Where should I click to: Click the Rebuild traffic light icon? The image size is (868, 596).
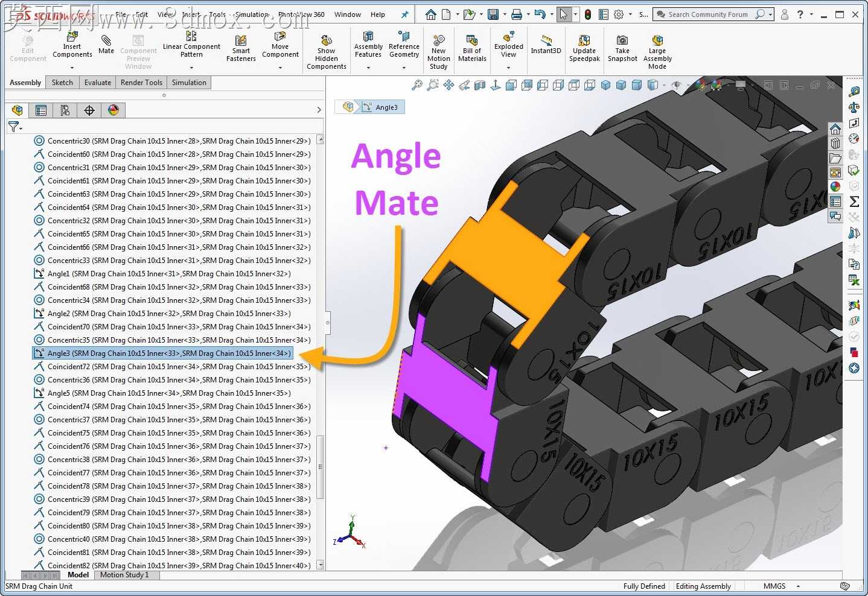pyautogui.click(x=587, y=14)
